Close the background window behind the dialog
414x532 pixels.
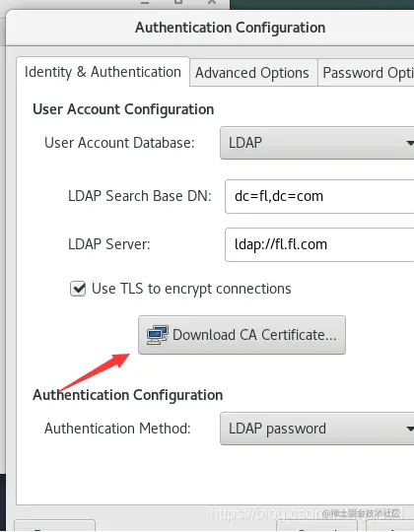[x=212, y=2]
